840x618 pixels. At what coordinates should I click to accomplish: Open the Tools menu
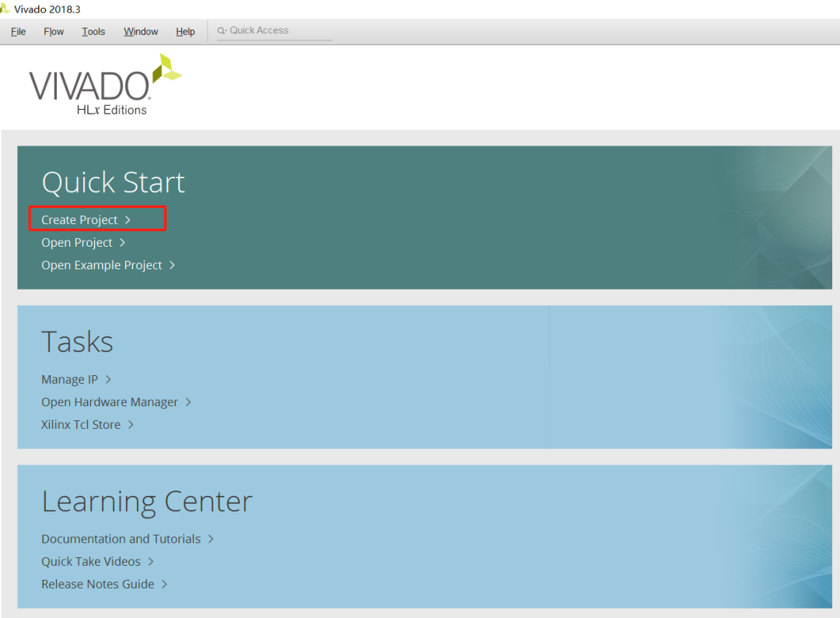coord(93,32)
